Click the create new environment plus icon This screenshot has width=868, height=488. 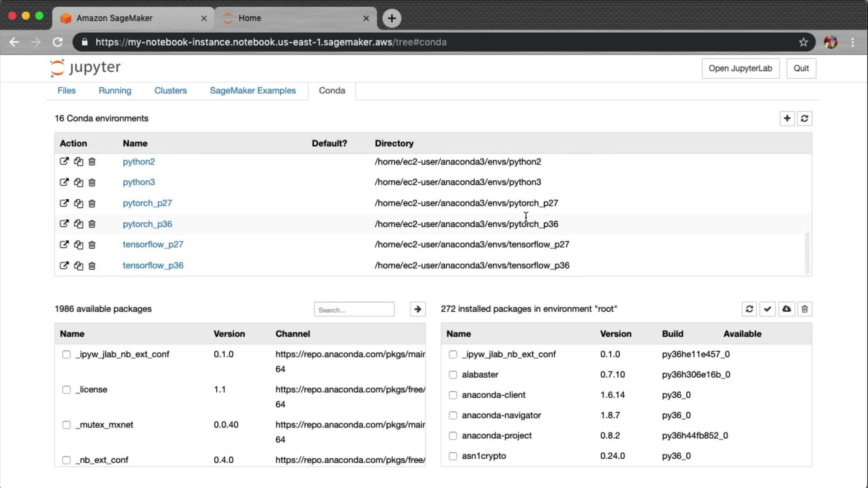pyautogui.click(x=787, y=118)
